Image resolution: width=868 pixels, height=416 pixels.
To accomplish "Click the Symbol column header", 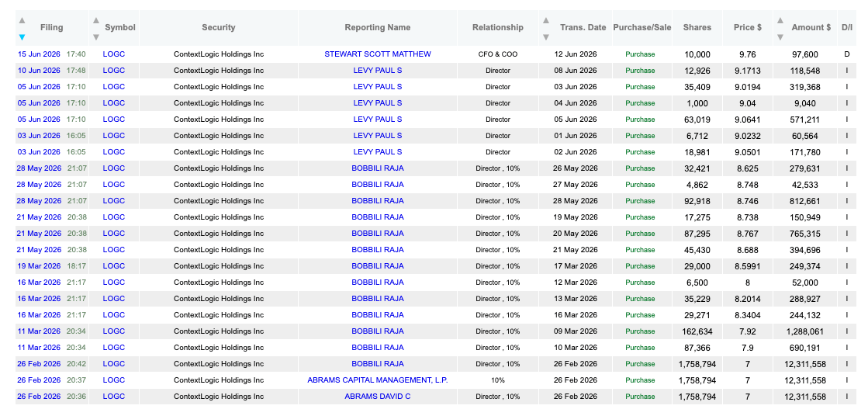I will coord(120,27).
